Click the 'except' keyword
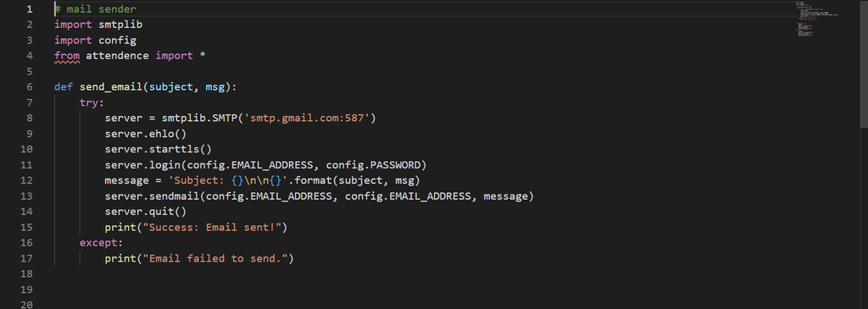Image resolution: width=868 pixels, height=309 pixels. pyautogui.click(x=98, y=243)
